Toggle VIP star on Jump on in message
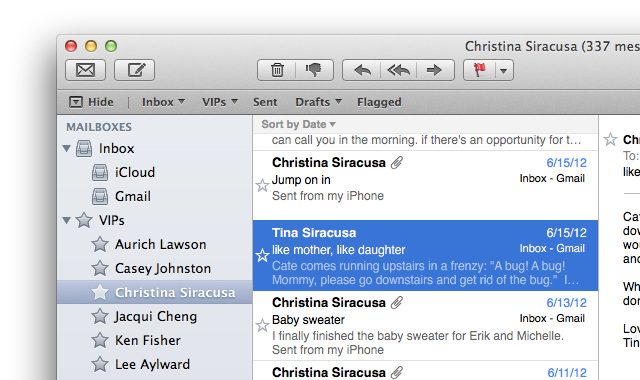 tap(262, 186)
